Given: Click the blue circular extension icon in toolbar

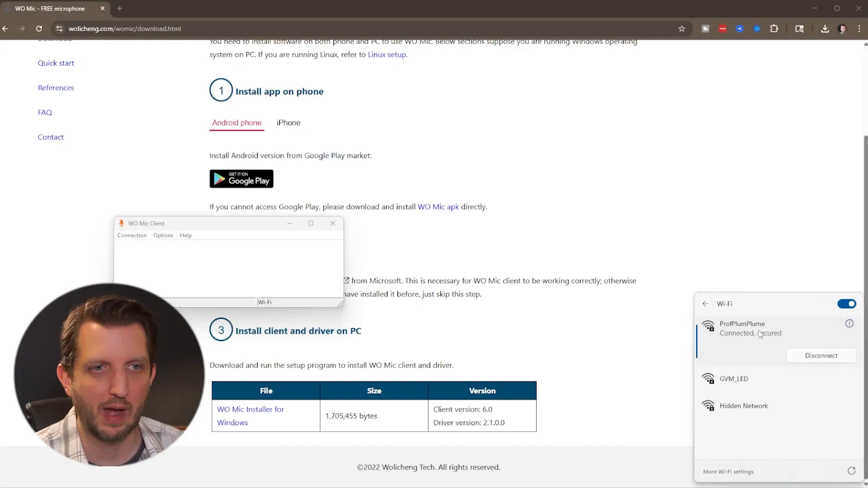Looking at the screenshot, I should point(740,28).
